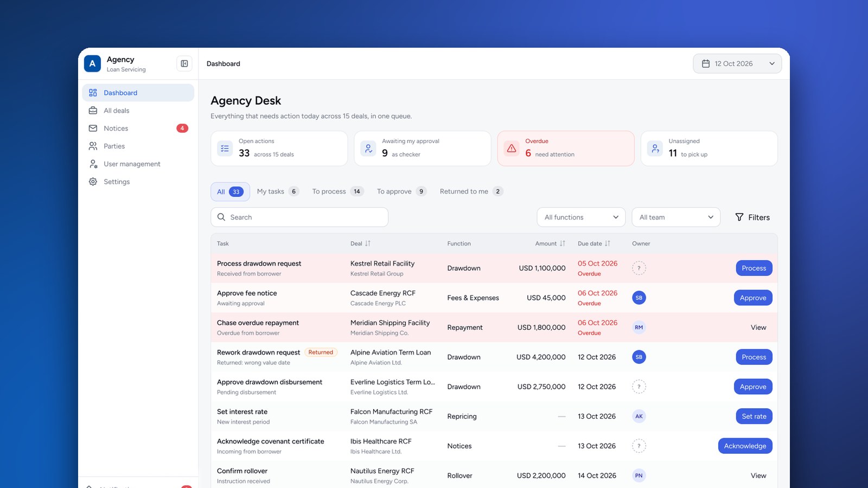Click the calendar icon in date picker
The image size is (868, 488).
tap(706, 63)
